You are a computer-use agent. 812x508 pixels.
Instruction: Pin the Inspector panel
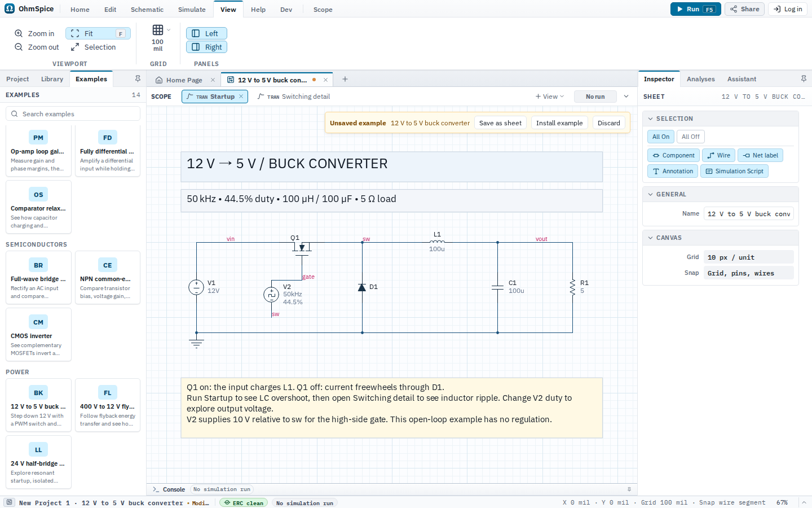pyautogui.click(x=804, y=78)
